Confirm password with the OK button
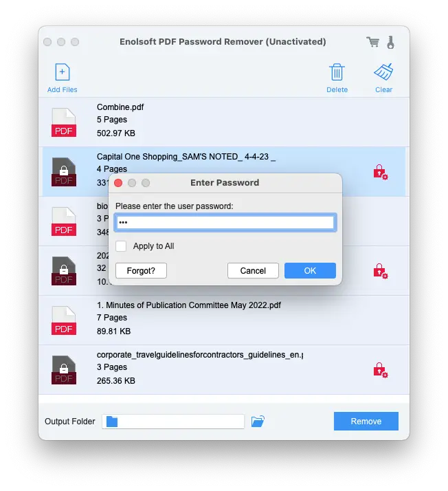Viewport: 448px width, 491px height. click(x=310, y=270)
